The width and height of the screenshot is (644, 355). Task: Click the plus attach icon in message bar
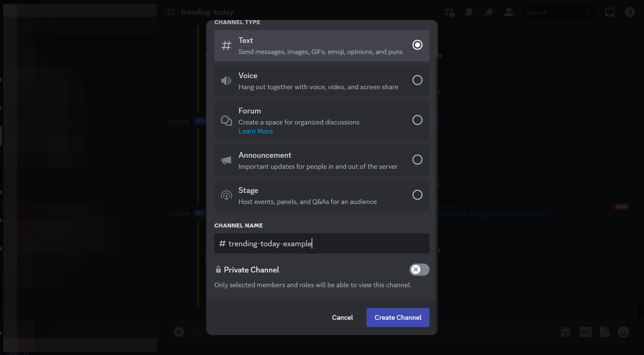pos(179,332)
